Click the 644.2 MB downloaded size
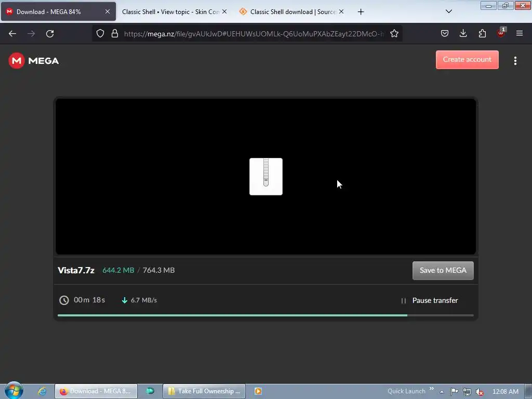Screen dimensions: 532x399 (x=118, y=270)
